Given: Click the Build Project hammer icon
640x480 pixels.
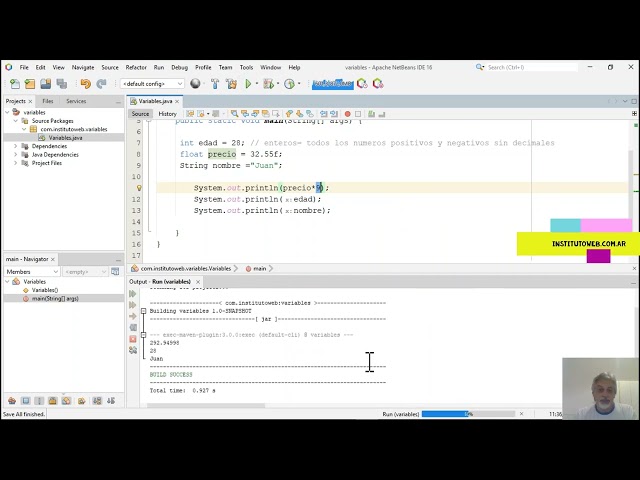Looking at the screenshot, I should click(215, 84).
